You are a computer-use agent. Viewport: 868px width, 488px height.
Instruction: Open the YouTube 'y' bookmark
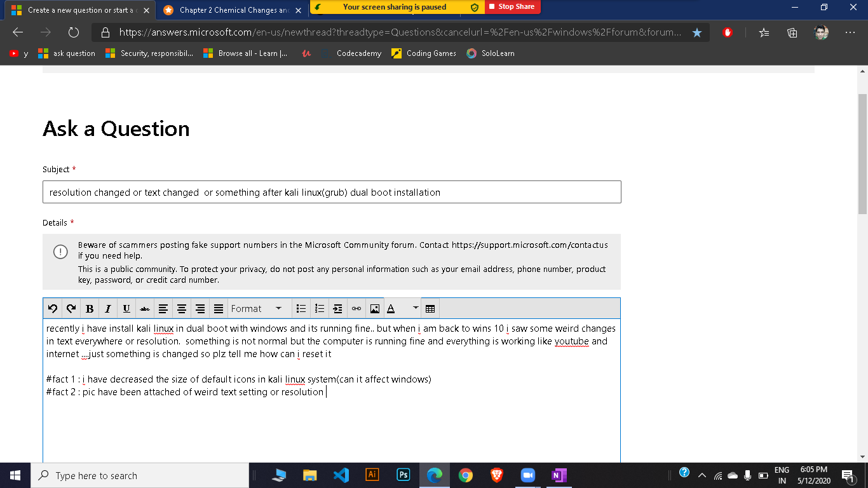19,53
